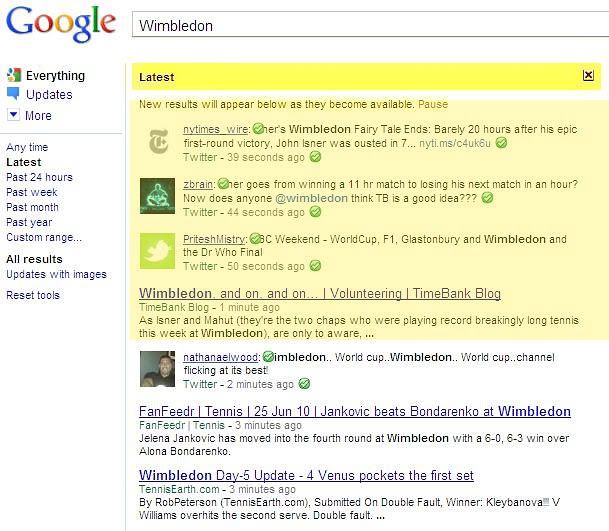Click nathanaelwood's profile photo
Viewport: 609px width, 531px height.
pyautogui.click(x=157, y=369)
